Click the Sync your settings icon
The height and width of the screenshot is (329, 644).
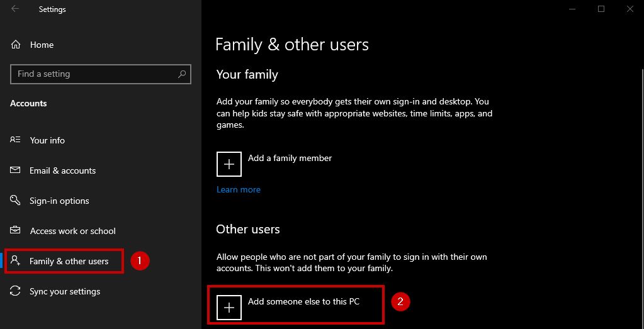click(x=16, y=291)
